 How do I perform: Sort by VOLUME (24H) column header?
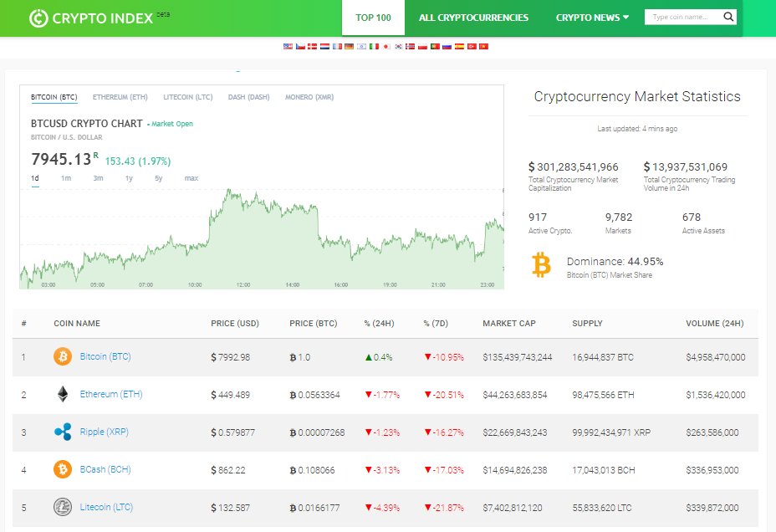[x=715, y=323]
